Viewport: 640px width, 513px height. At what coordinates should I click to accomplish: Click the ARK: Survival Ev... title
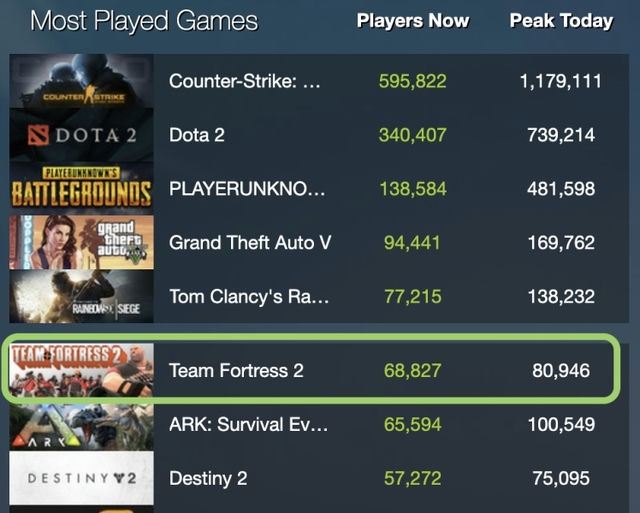pyautogui.click(x=249, y=424)
